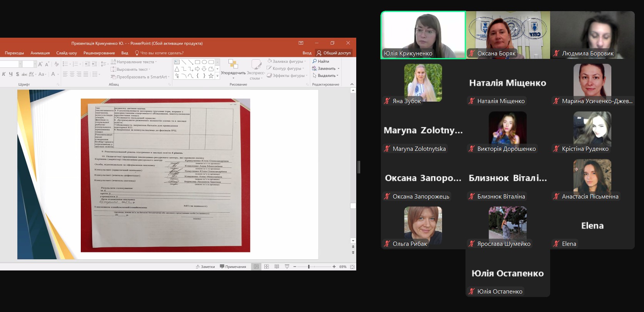Toggle Заметки notes pane

tap(205, 267)
